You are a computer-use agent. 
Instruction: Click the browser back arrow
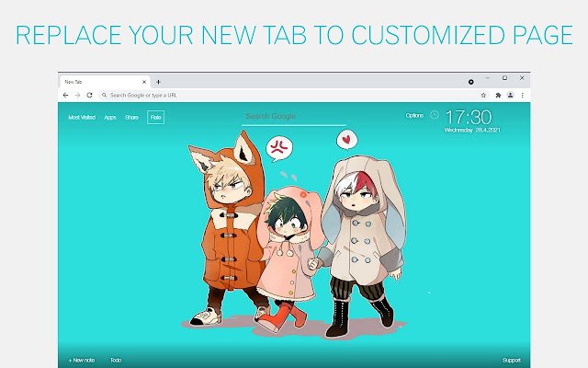65,96
